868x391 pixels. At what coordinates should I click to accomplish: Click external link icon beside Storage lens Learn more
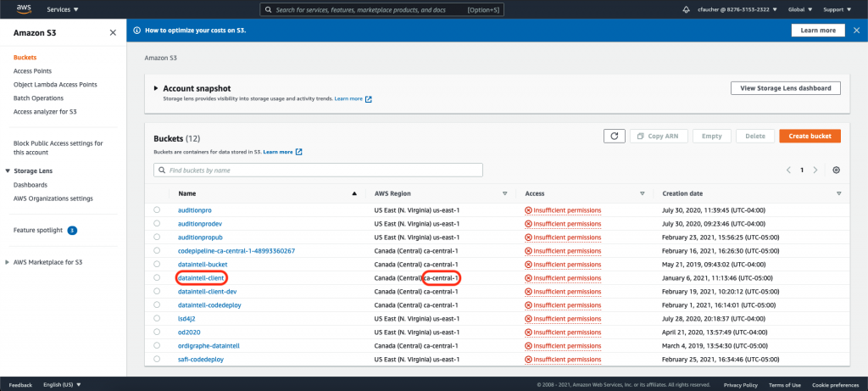pos(369,99)
